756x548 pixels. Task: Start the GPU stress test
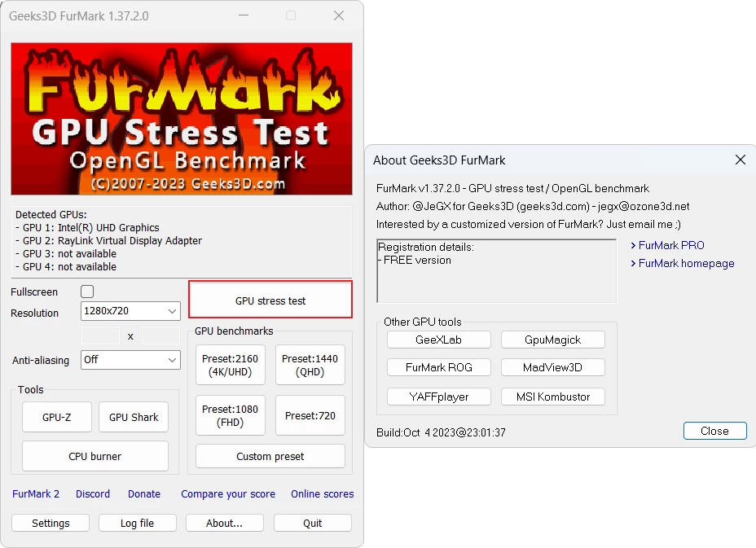(270, 300)
